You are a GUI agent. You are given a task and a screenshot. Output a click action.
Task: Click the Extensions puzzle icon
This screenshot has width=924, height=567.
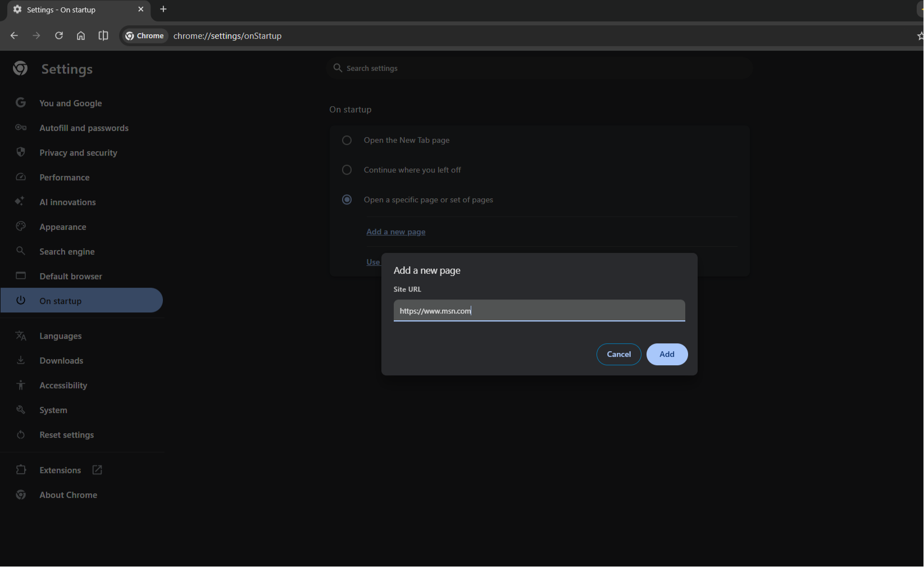coord(21,470)
